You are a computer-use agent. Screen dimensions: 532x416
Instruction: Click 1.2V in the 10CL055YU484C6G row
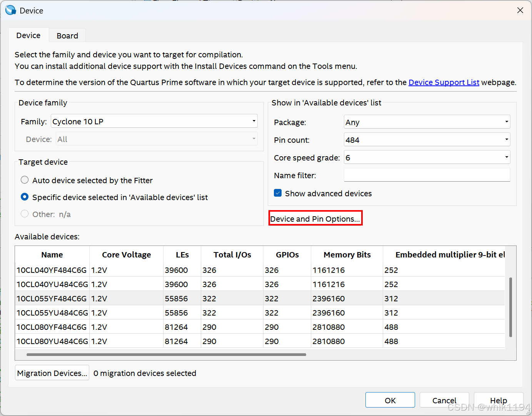point(99,313)
